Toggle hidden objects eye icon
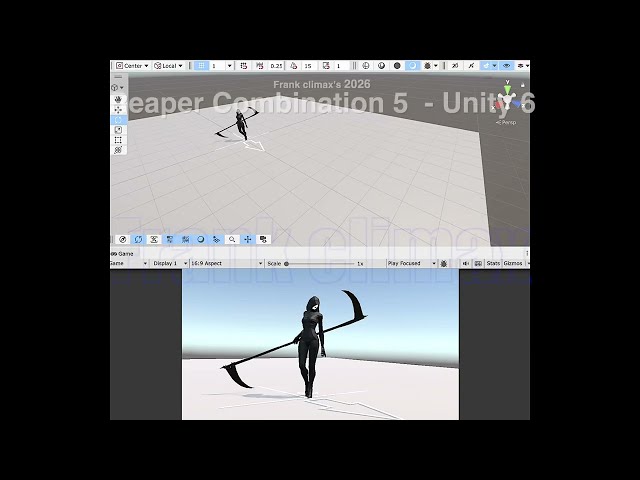 tap(507, 66)
